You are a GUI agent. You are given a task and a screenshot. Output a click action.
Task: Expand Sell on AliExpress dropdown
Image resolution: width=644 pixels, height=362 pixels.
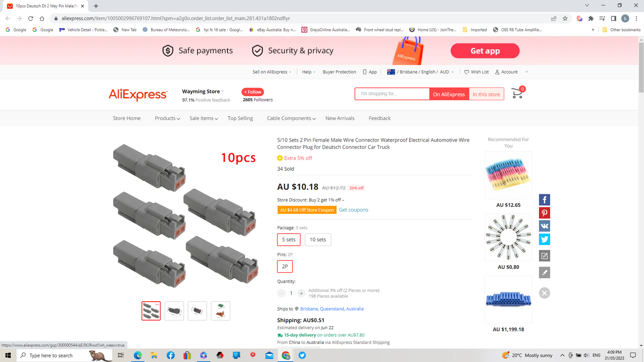click(272, 72)
